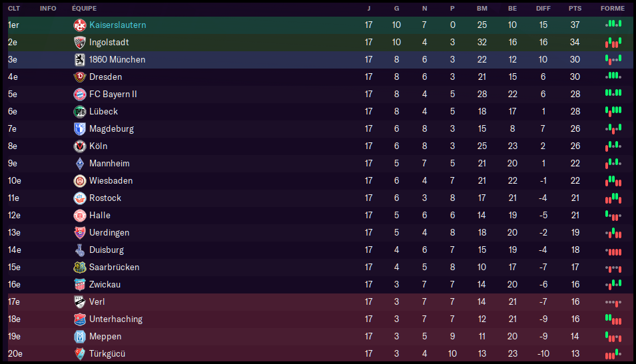Click the Duisburg club crest
This screenshot has width=636, height=364.
80,250
